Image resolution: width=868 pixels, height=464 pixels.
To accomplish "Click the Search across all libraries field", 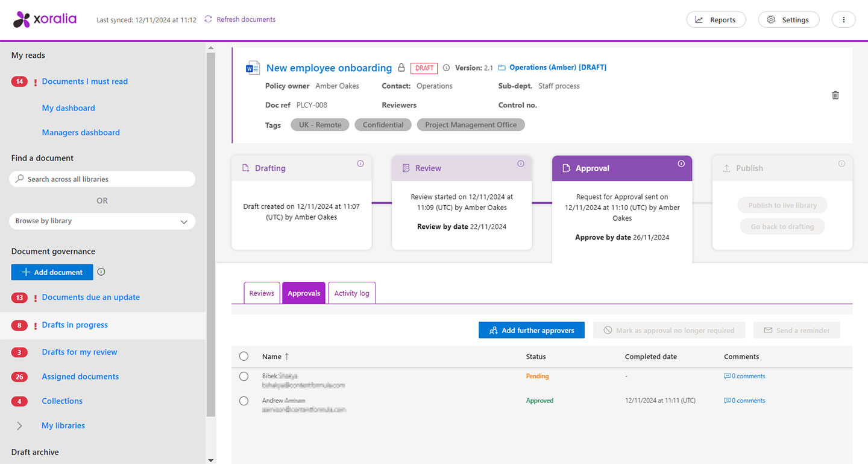I will click(x=102, y=179).
